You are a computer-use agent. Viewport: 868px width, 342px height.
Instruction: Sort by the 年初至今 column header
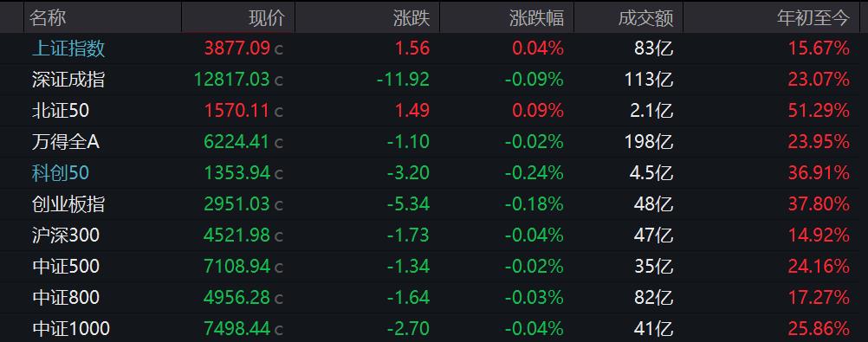point(813,17)
